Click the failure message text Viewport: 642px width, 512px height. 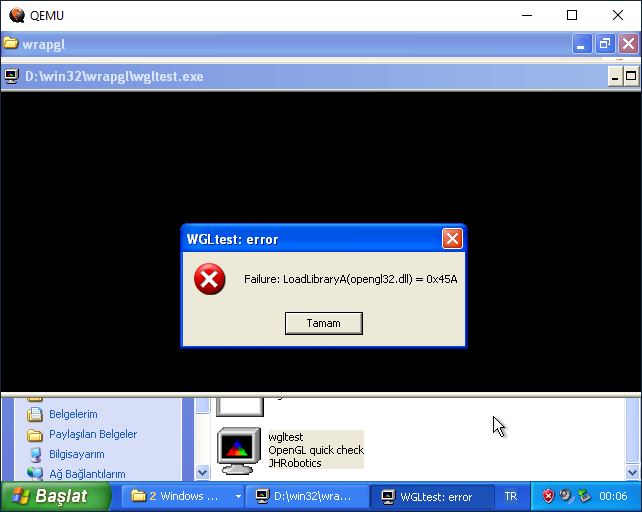(x=350, y=279)
